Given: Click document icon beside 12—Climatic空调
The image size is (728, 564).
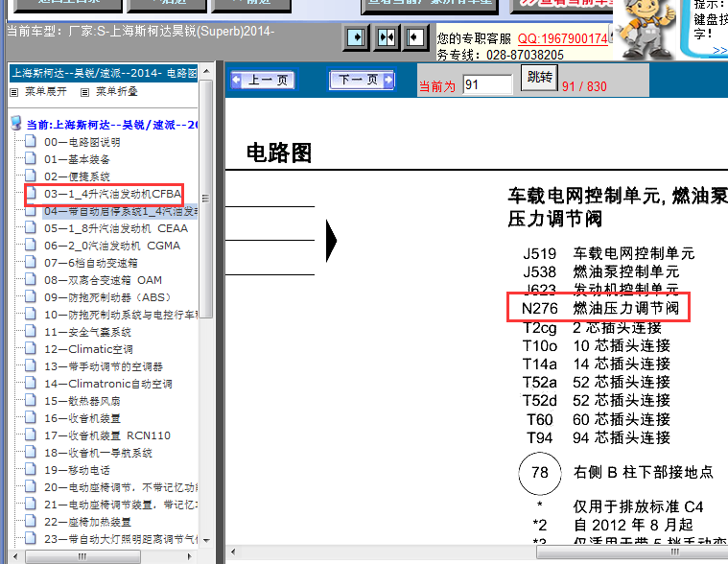Looking at the screenshot, I should point(31,348).
